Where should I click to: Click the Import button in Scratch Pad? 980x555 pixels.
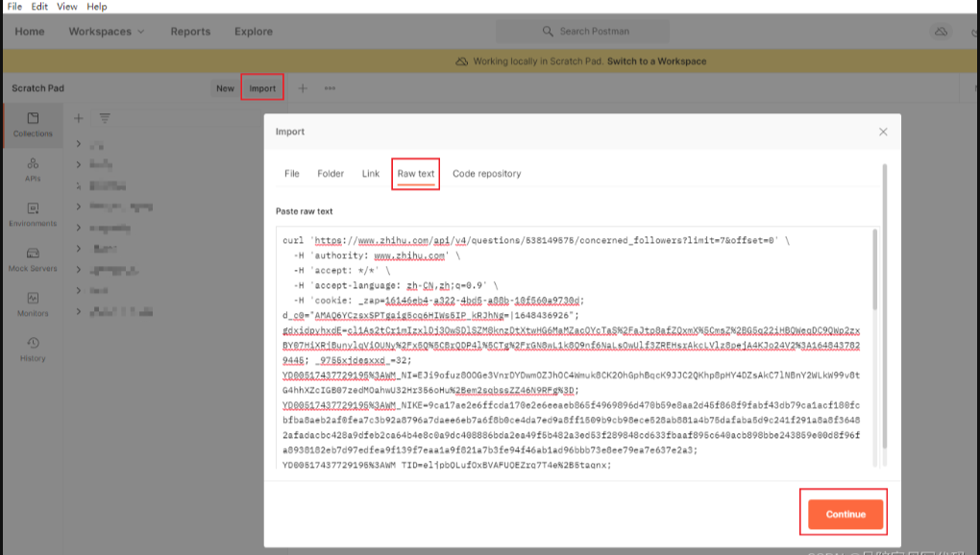point(262,88)
